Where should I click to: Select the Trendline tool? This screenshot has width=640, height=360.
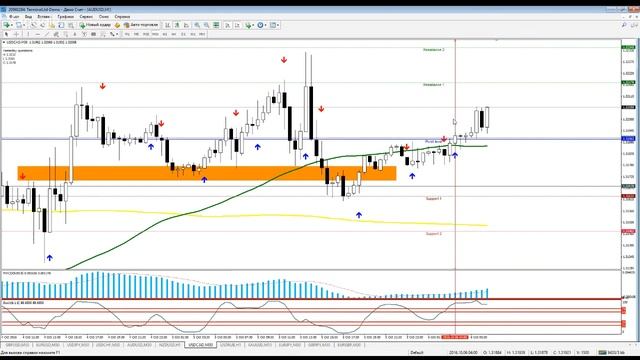click(x=47, y=34)
